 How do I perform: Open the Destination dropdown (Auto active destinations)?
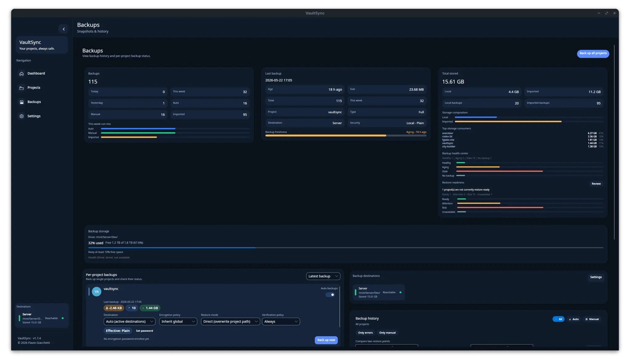(130, 322)
